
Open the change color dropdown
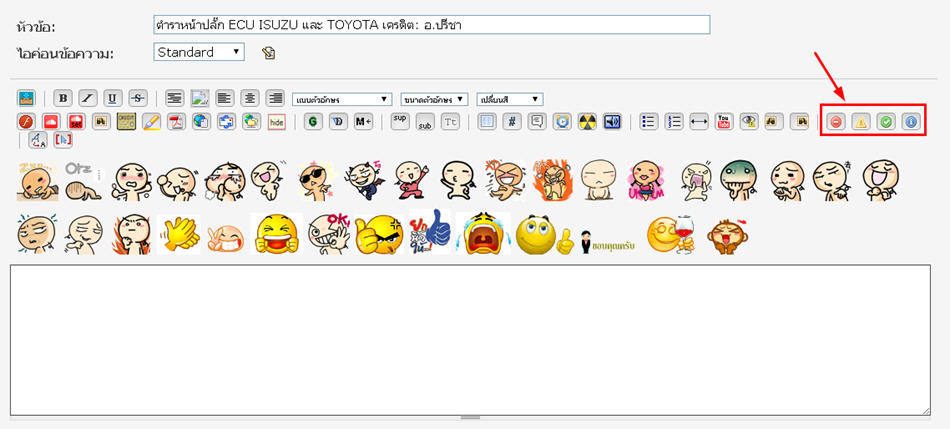[510, 99]
